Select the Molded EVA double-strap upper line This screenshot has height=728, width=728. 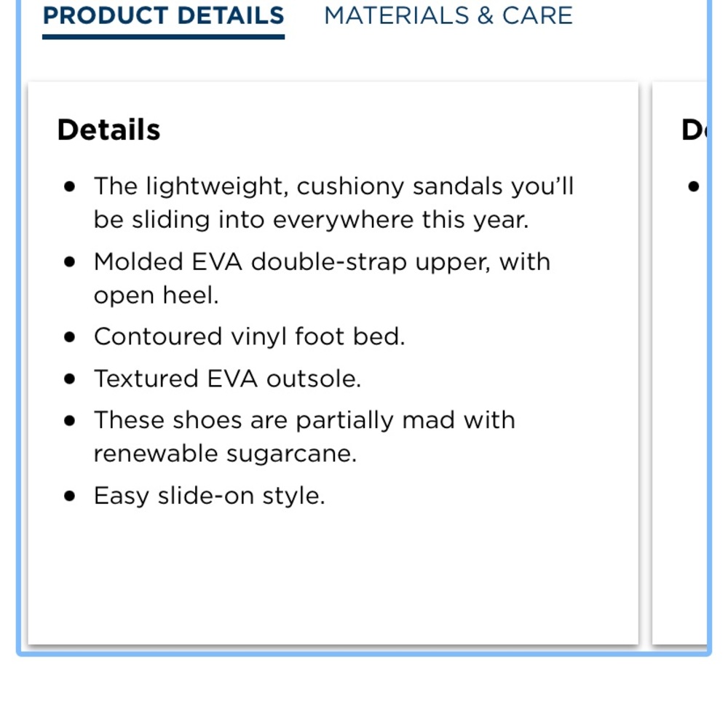coord(323,278)
